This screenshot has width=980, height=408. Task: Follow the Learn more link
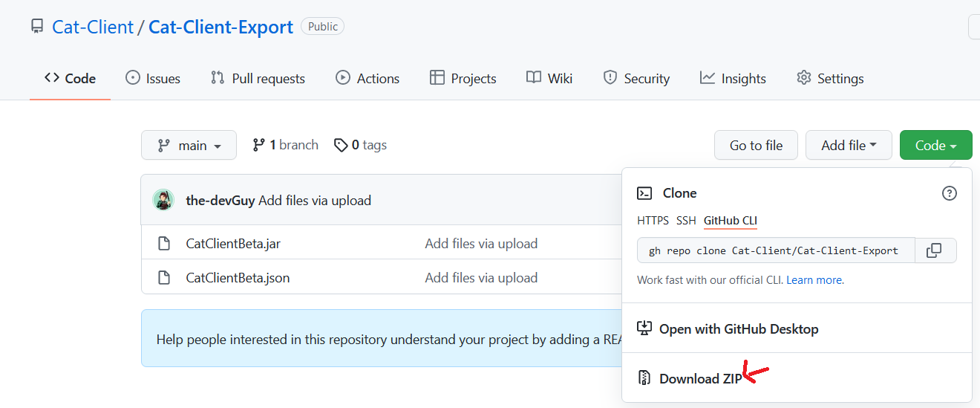pyautogui.click(x=814, y=280)
